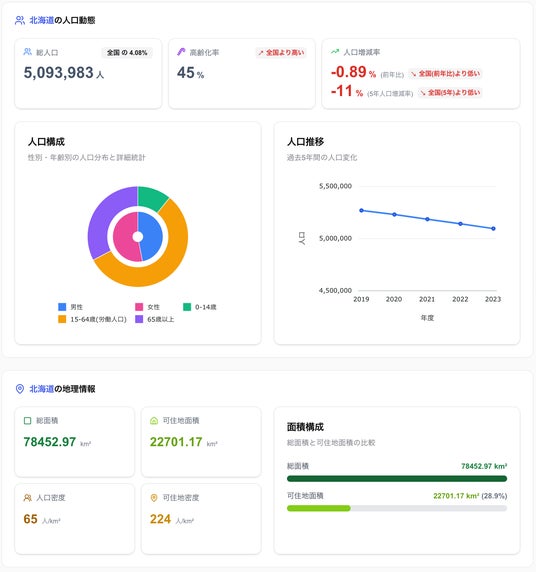Toggle the 男性 blue legend swatch
536x572 pixels.
pyautogui.click(x=62, y=307)
